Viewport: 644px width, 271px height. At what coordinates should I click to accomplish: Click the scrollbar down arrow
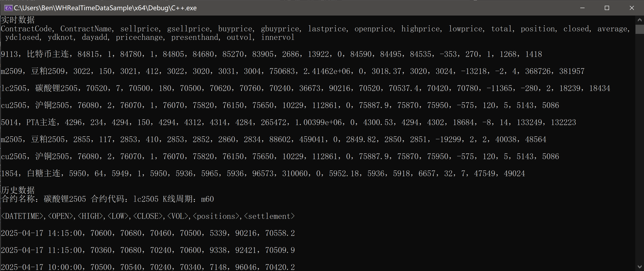[x=640, y=267]
